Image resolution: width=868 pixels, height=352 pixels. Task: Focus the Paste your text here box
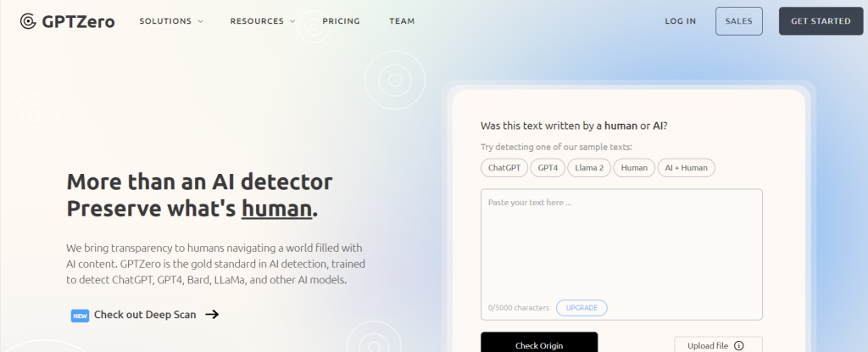(x=621, y=254)
